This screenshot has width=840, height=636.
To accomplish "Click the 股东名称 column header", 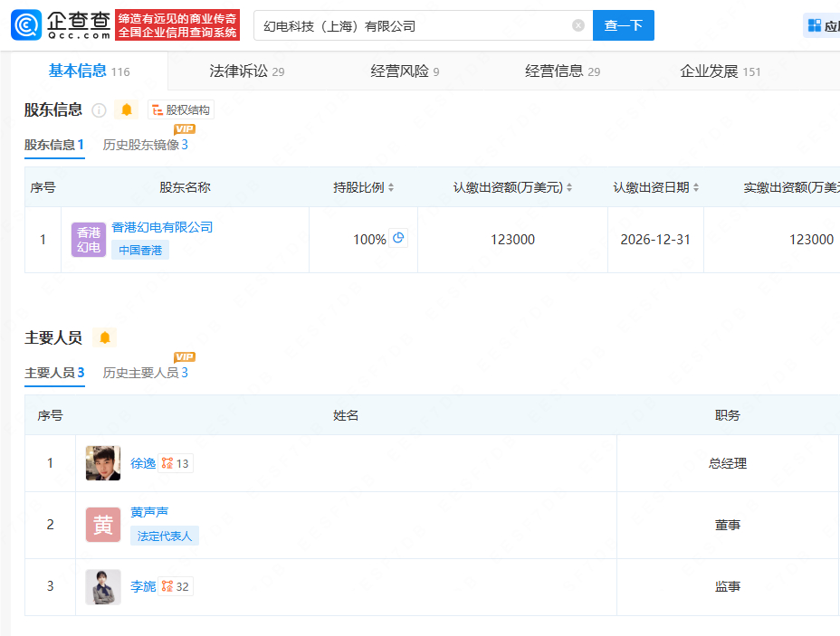I will pos(185,187).
